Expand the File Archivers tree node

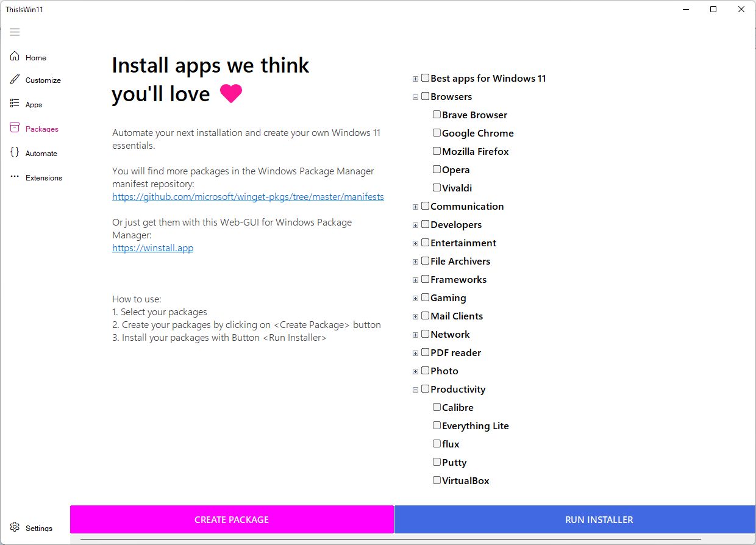point(415,262)
